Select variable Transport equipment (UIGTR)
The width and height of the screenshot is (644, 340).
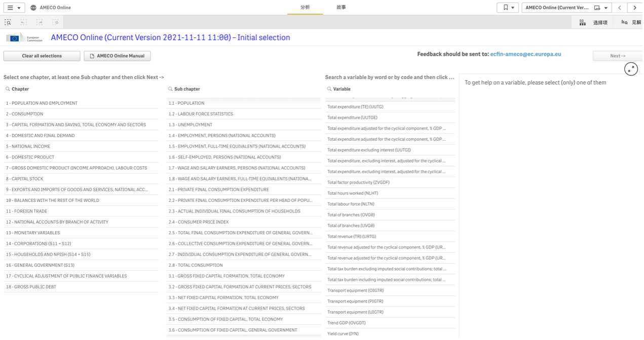pyautogui.click(x=390, y=312)
